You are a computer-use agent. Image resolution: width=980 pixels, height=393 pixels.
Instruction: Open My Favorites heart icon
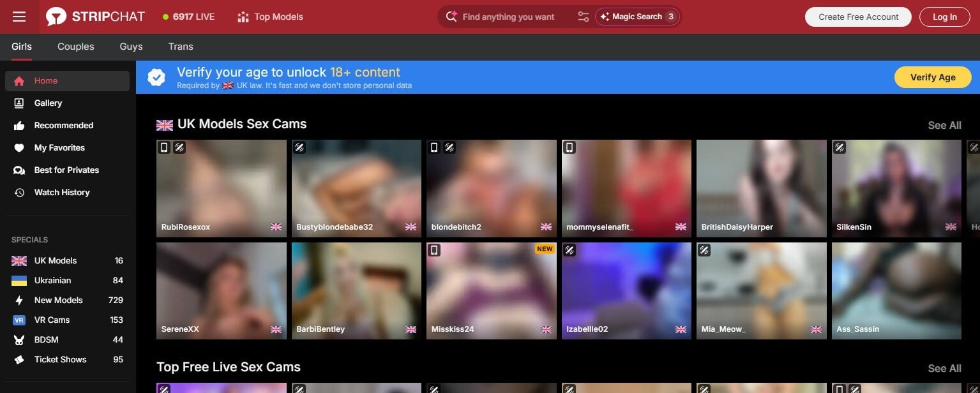[x=18, y=147]
